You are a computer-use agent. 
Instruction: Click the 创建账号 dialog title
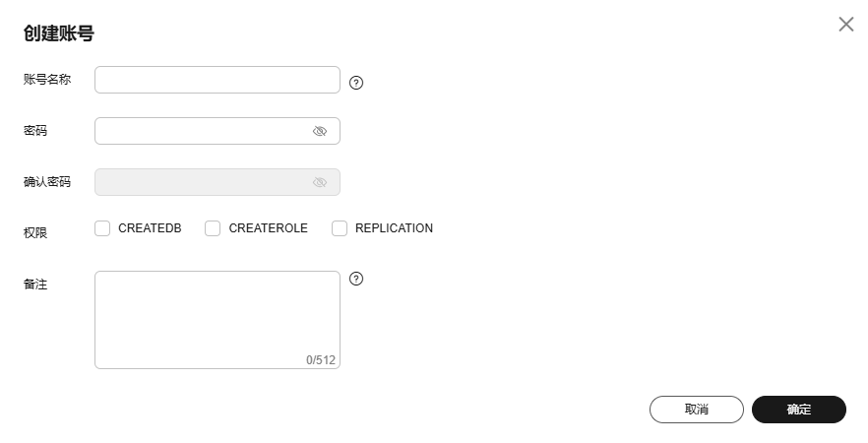tap(58, 33)
